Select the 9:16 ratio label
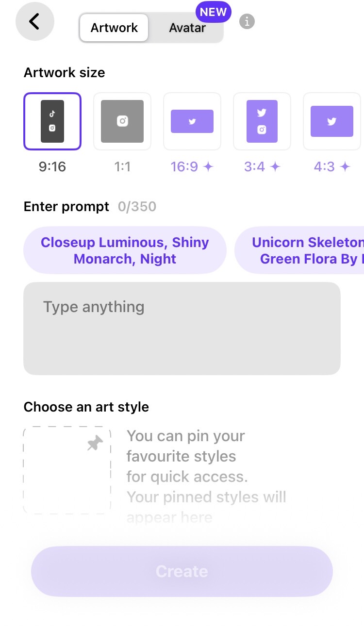The height and width of the screenshot is (628, 364). 52,167
